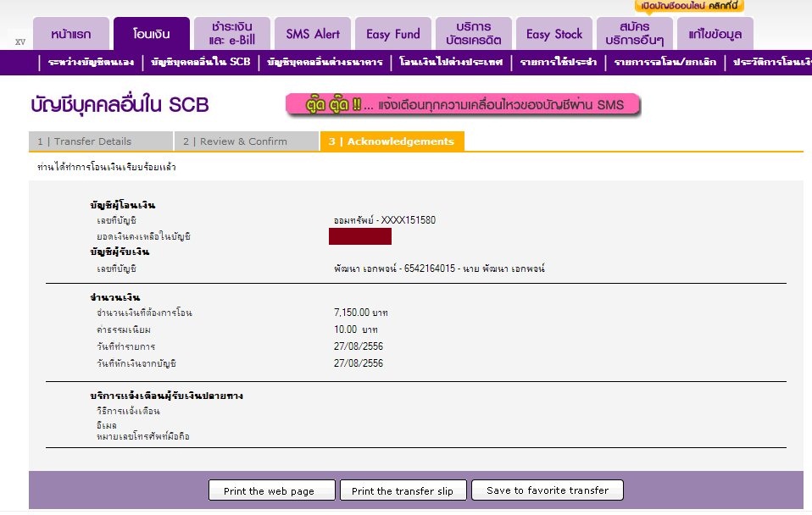Click the pink SMS notification banner
Screen dimensions: 812x515
click(x=462, y=105)
